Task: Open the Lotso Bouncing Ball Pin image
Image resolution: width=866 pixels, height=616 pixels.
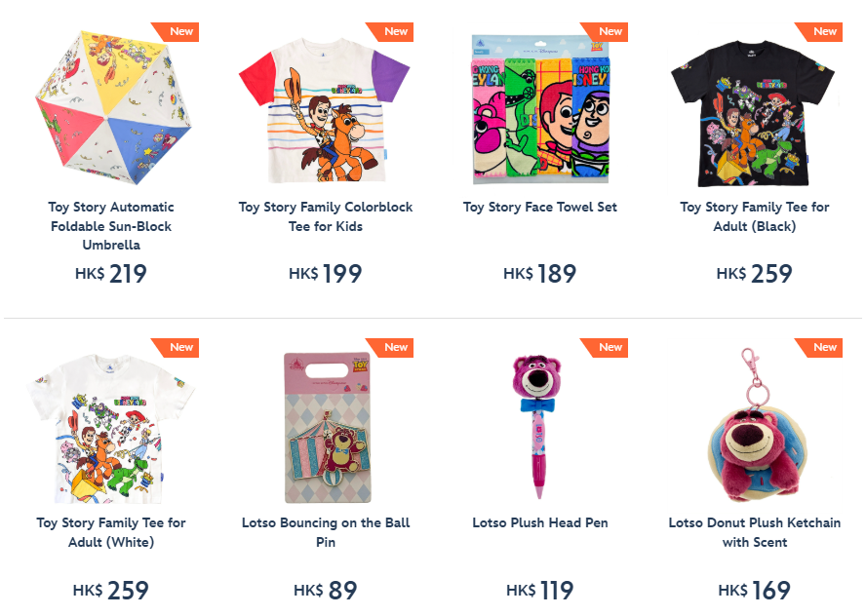Action: click(327, 428)
